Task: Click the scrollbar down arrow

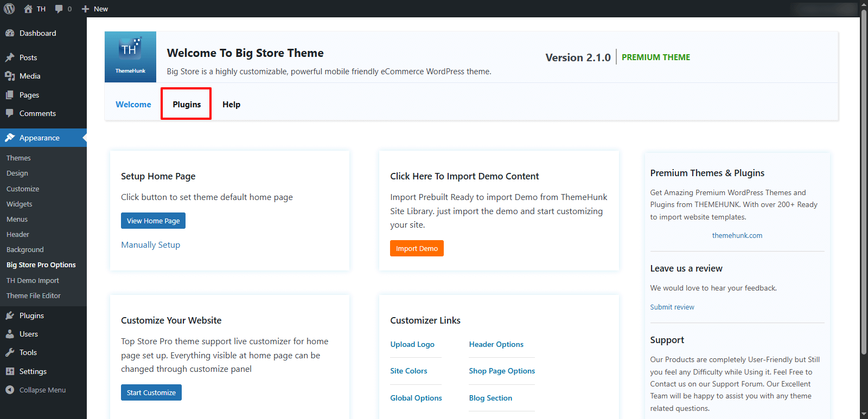Action: pos(864,415)
